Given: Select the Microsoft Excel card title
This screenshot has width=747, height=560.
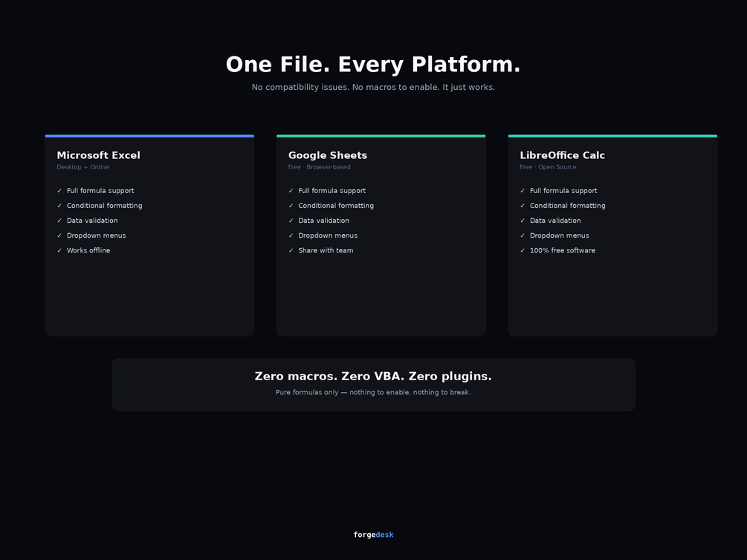Looking at the screenshot, I should click(99, 155).
